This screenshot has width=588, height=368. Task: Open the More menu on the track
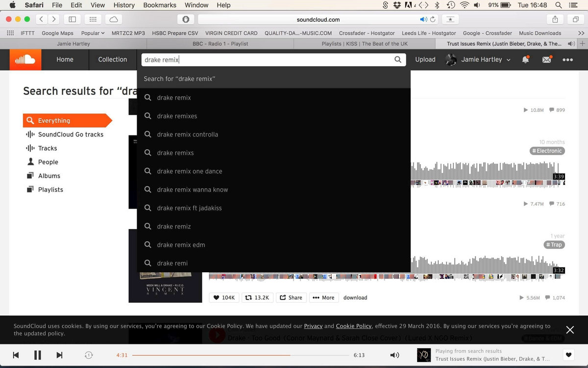click(x=323, y=297)
